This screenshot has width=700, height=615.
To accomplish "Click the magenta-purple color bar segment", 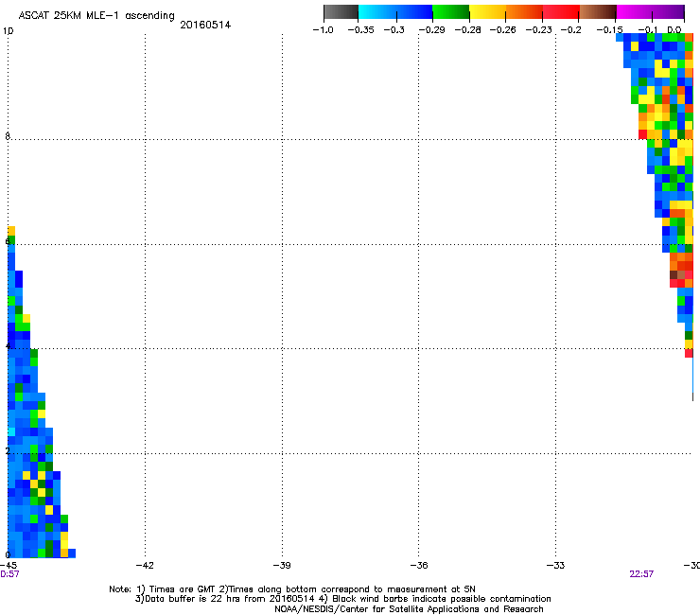I will click(651, 12).
